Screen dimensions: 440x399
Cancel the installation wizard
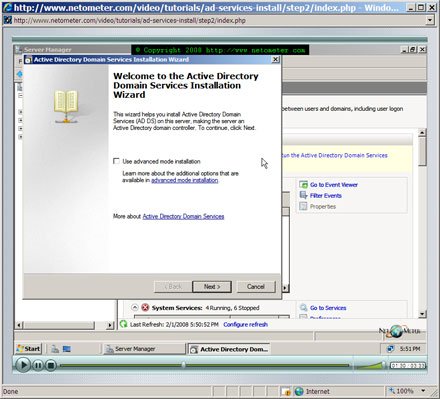tap(256, 287)
